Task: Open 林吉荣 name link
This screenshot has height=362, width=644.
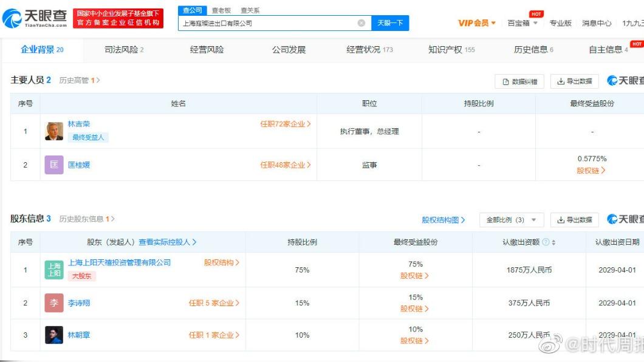Action: (78, 124)
